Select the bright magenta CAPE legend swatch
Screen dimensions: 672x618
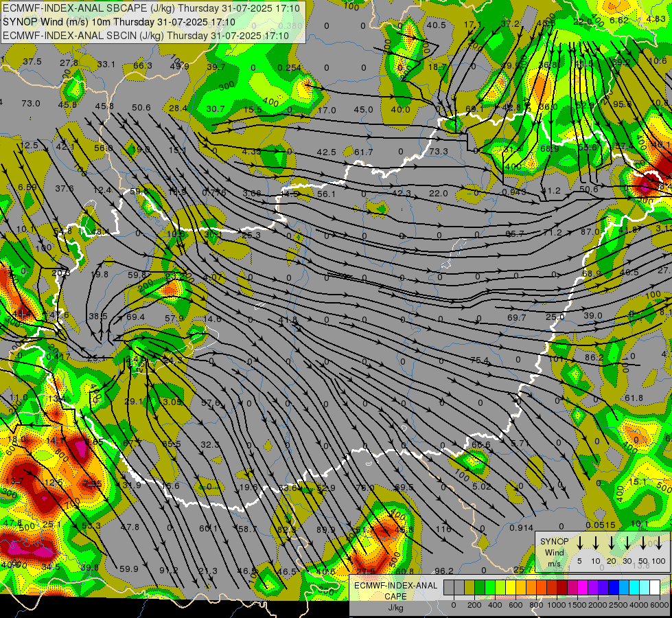pyautogui.click(x=583, y=588)
